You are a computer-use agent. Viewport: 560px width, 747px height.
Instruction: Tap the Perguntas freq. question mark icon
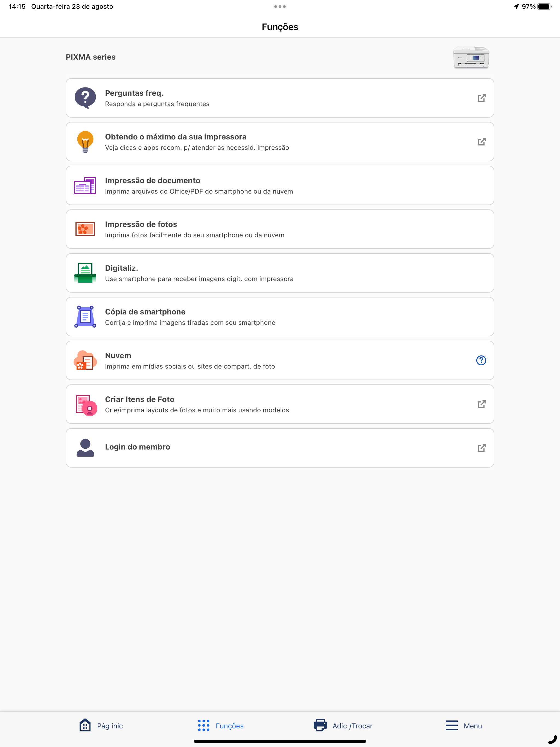pyautogui.click(x=85, y=98)
